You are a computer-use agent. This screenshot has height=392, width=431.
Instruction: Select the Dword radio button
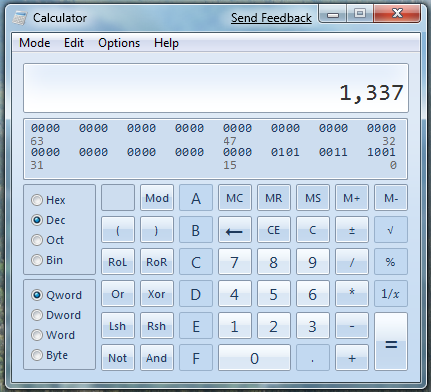click(x=56, y=315)
